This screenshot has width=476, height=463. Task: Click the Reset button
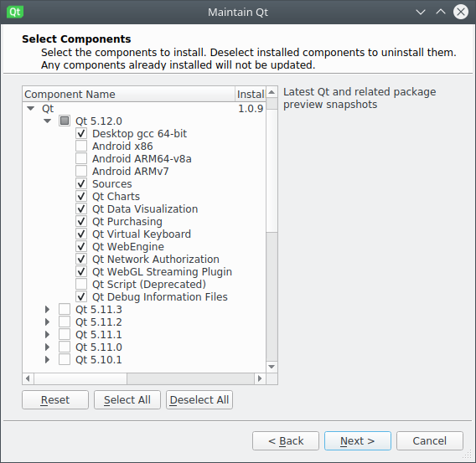point(55,399)
